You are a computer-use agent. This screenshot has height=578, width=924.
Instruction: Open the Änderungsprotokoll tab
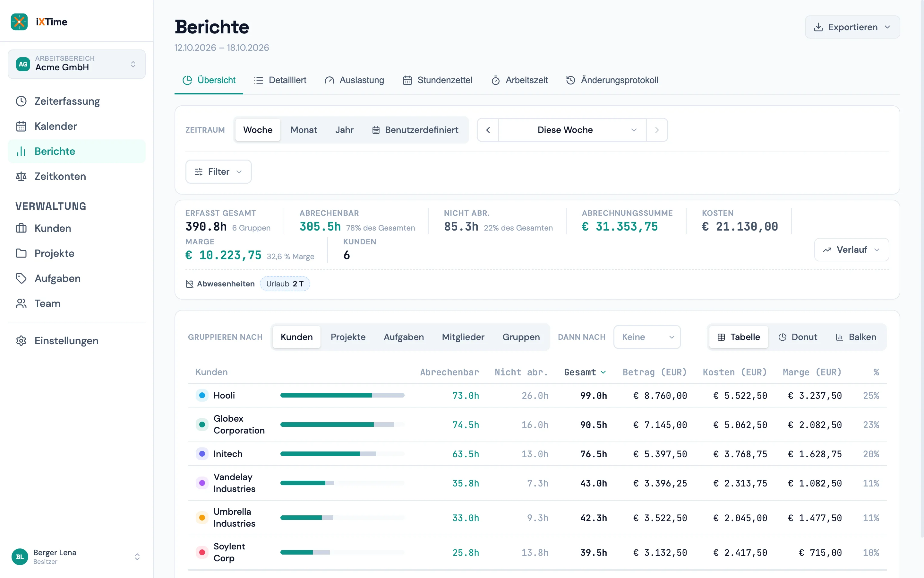pyautogui.click(x=612, y=80)
